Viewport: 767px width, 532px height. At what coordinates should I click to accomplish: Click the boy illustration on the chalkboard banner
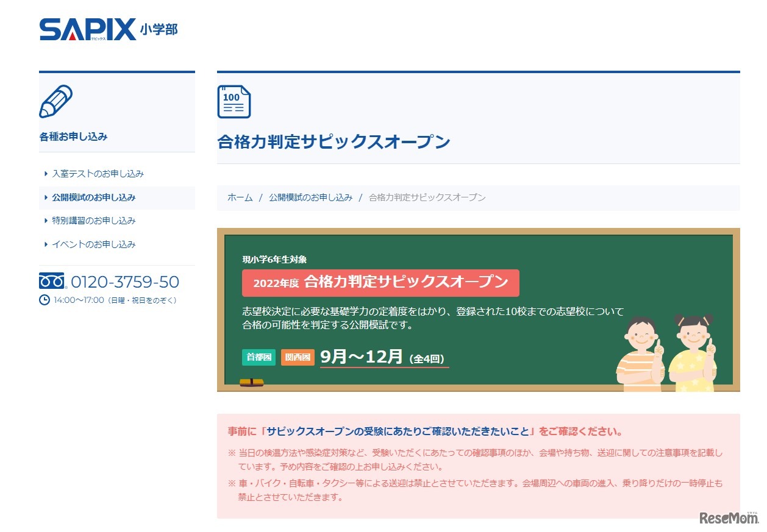pyautogui.click(x=640, y=353)
